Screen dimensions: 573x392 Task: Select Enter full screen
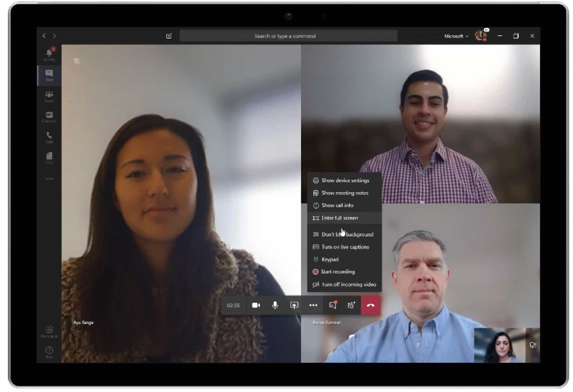coord(339,218)
